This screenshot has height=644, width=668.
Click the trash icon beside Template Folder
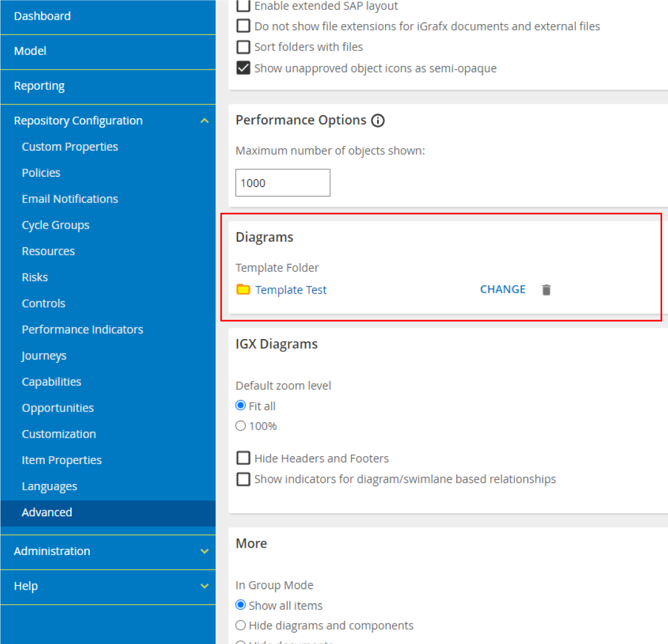click(546, 290)
